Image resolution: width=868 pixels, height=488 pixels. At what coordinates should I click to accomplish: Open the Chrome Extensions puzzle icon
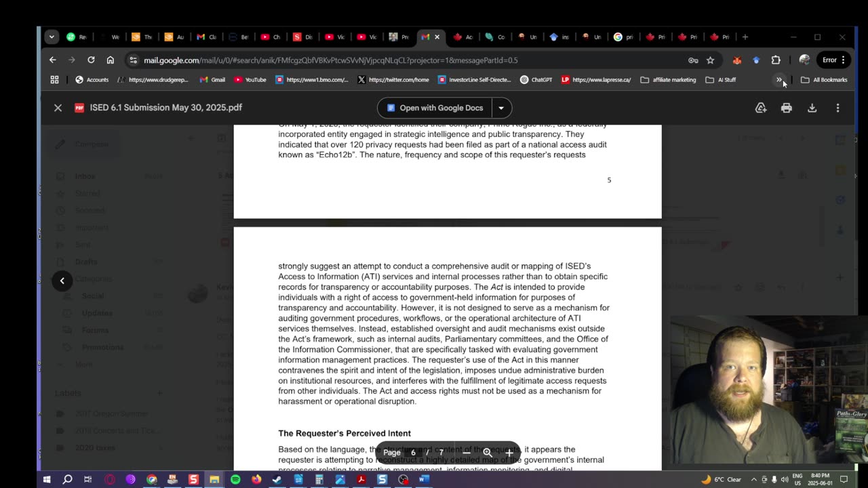pos(776,60)
